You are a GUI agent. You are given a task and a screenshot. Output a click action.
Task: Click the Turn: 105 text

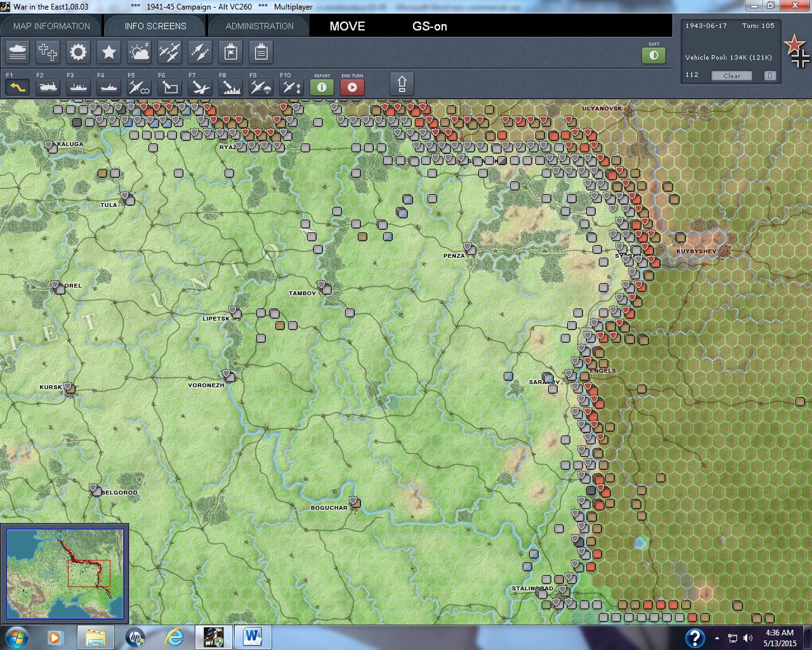(x=759, y=26)
